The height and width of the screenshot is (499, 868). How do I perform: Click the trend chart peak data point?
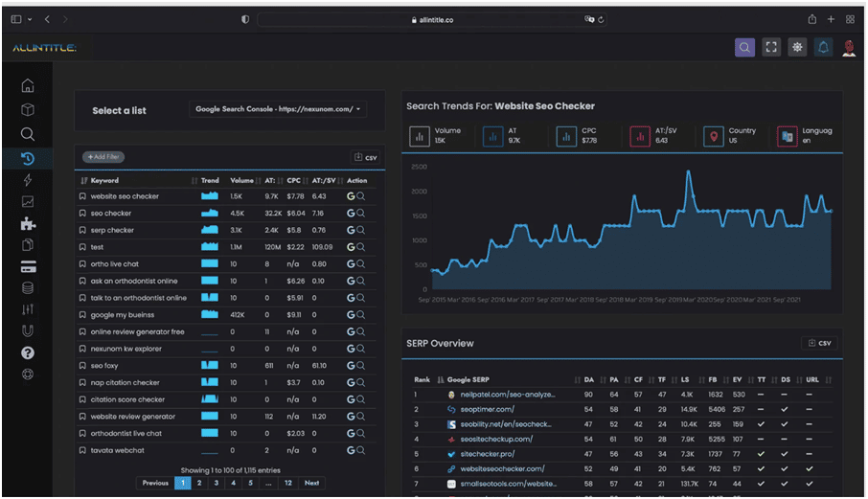coord(689,172)
